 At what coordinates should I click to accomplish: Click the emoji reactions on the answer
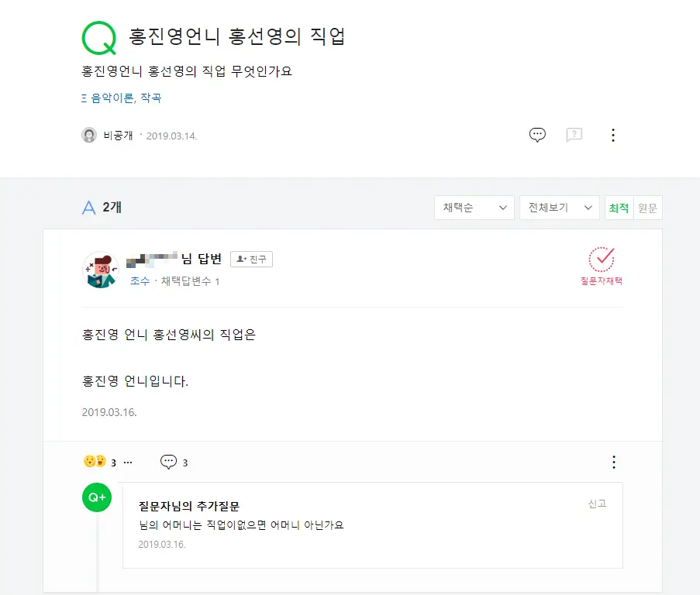(94, 461)
